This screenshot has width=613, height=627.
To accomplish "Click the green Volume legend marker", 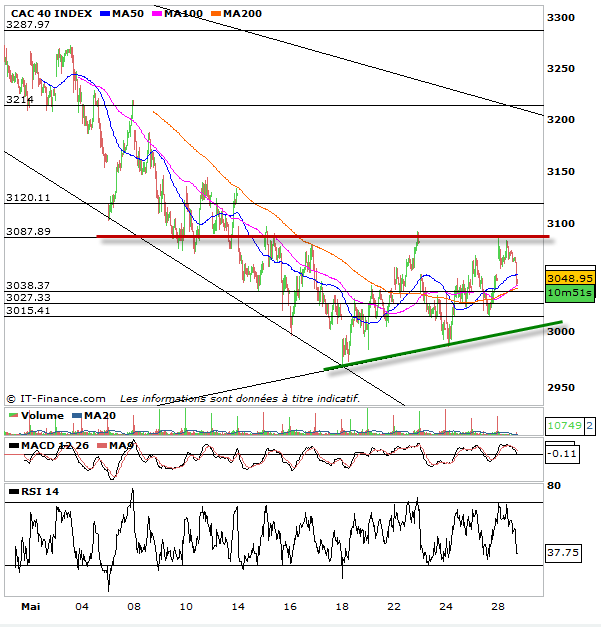I will pyautogui.click(x=12, y=416).
